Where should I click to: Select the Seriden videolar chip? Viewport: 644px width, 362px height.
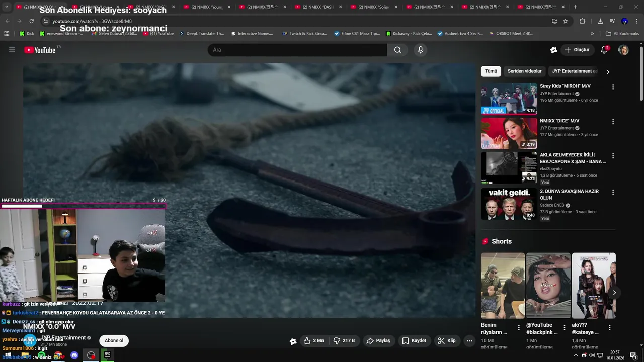pyautogui.click(x=524, y=71)
